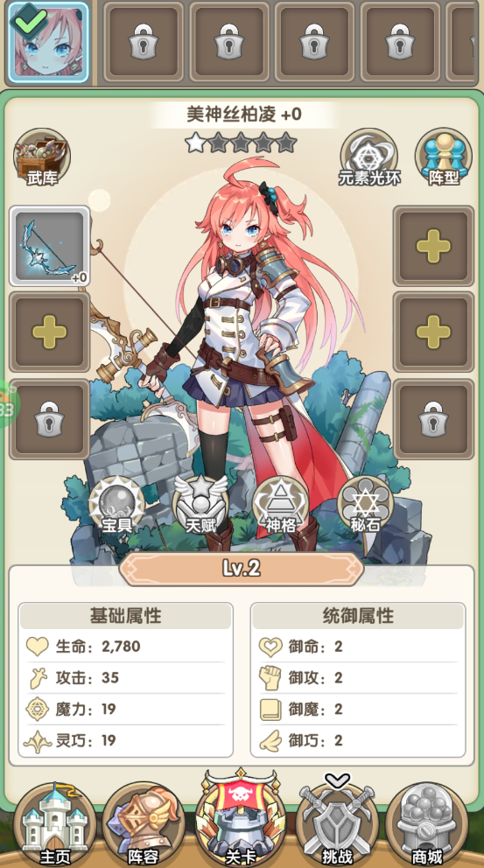This screenshot has width=484, height=868.
Task: Tap the five-star rating bar
Action: pyautogui.click(x=241, y=143)
